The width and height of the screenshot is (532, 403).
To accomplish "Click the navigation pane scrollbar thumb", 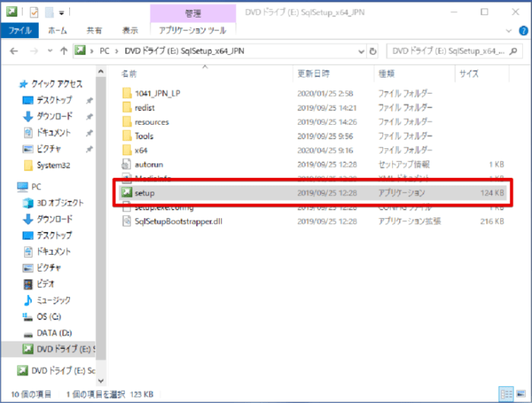I will (x=101, y=218).
